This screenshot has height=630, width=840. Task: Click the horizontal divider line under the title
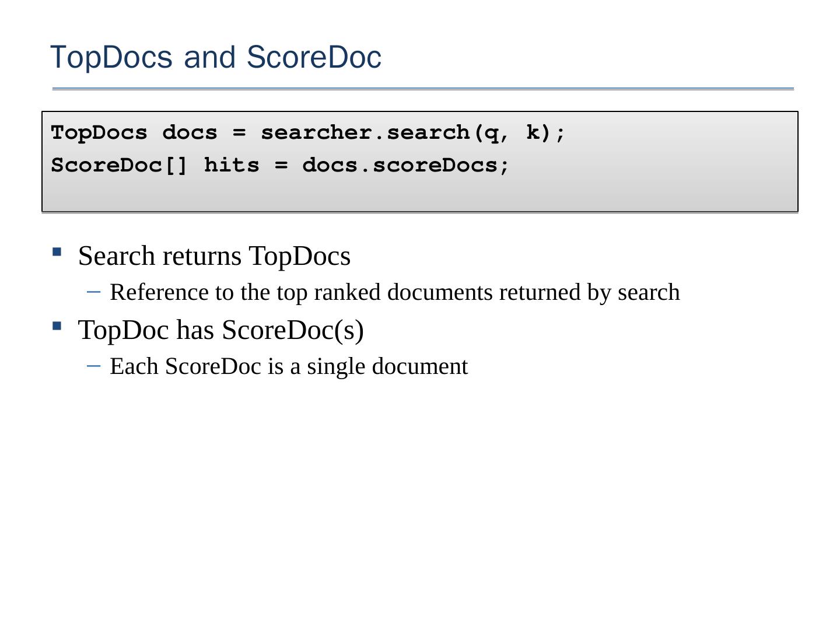[423, 89]
